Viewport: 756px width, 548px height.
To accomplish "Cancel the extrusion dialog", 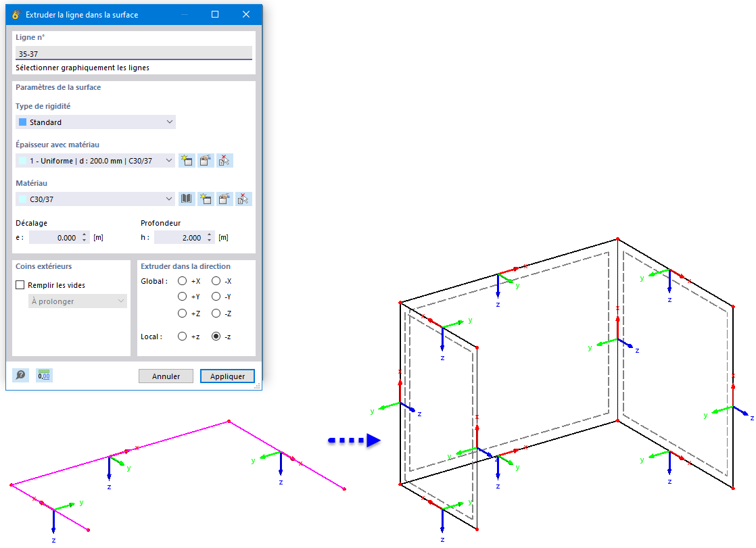I will point(166,376).
